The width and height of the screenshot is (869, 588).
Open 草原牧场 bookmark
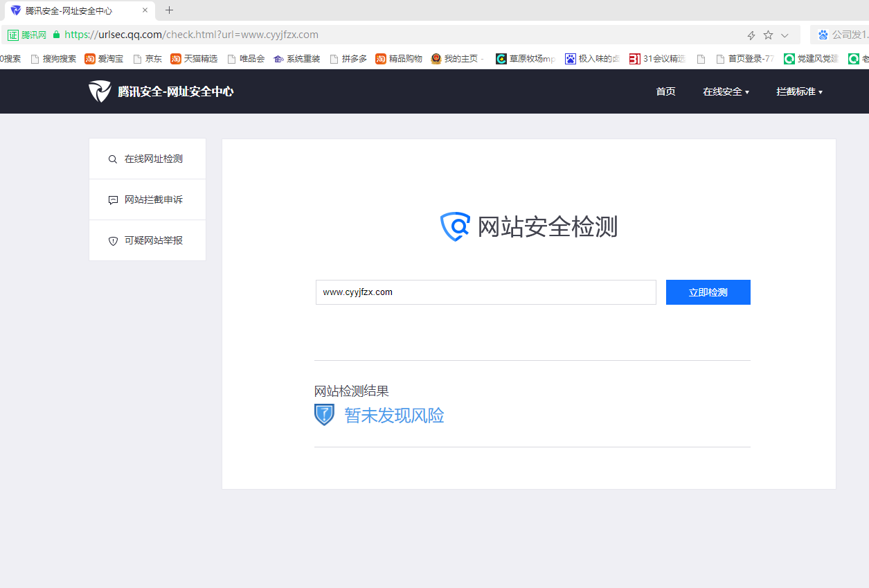click(x=526, y=59)
